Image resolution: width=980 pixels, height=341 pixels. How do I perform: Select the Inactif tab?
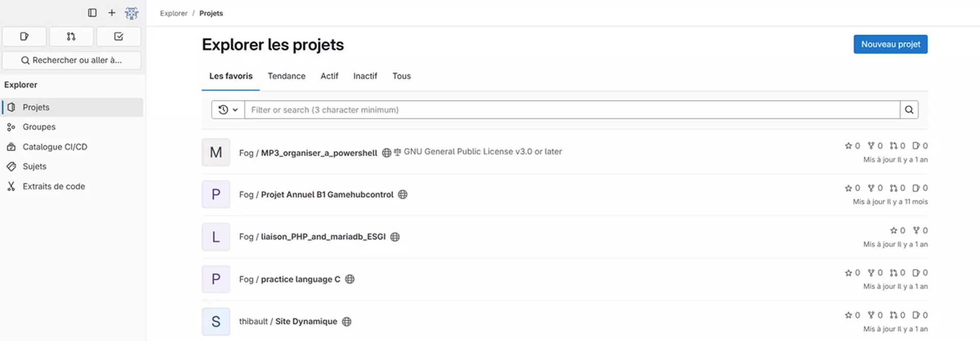click(x=365, y=76)
